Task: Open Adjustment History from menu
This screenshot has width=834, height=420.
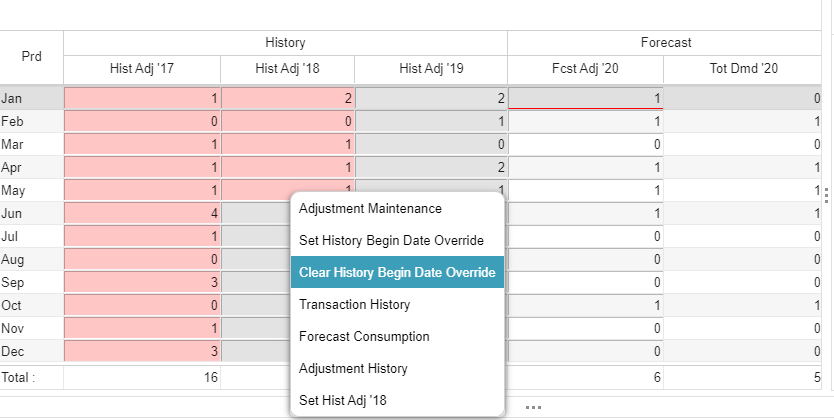Action: [353, 368]
